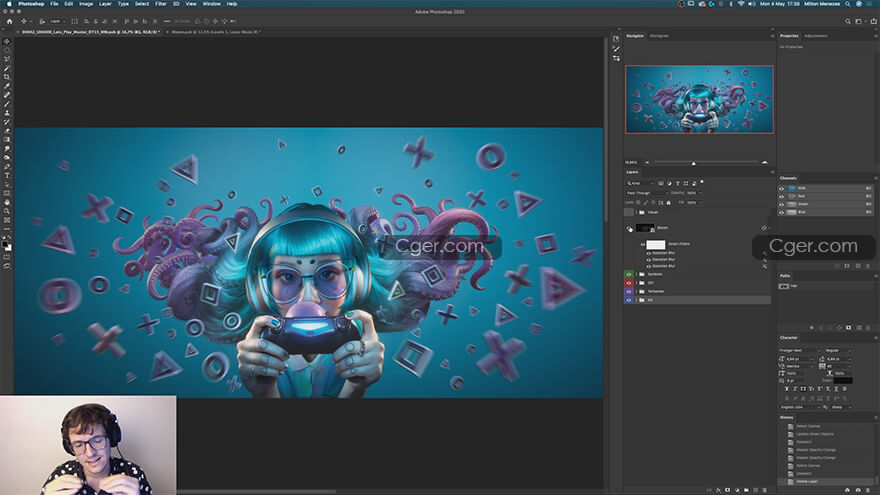Click the foreground color swatch in toolbox
The height and width of the screenshot is (495, 880).
coord(5,245)
